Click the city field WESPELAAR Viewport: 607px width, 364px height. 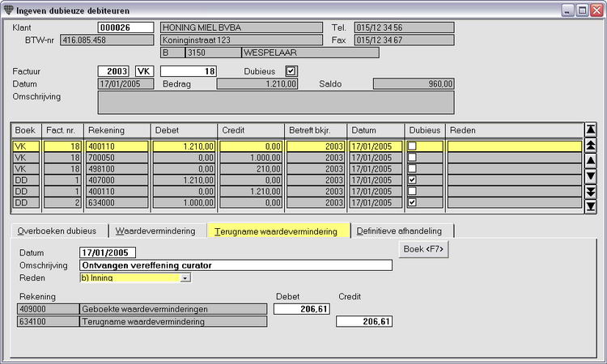coord(310,53)
